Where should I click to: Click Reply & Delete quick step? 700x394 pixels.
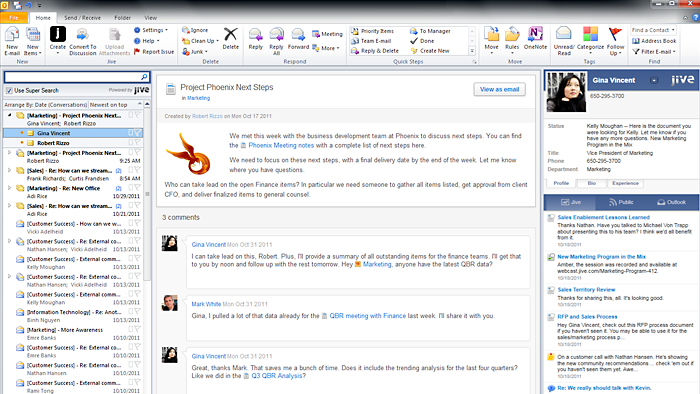tap(375, 50)
